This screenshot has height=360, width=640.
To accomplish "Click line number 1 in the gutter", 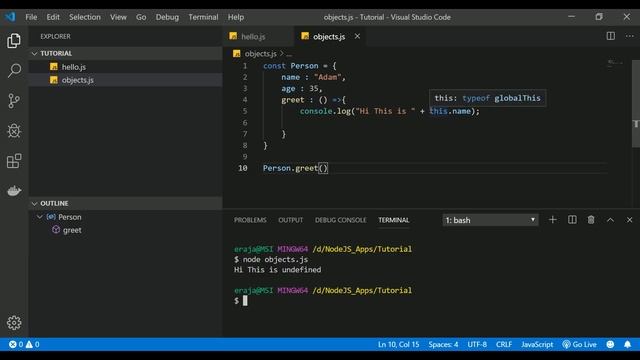I will pyautogui.click(x=245, y=66).
